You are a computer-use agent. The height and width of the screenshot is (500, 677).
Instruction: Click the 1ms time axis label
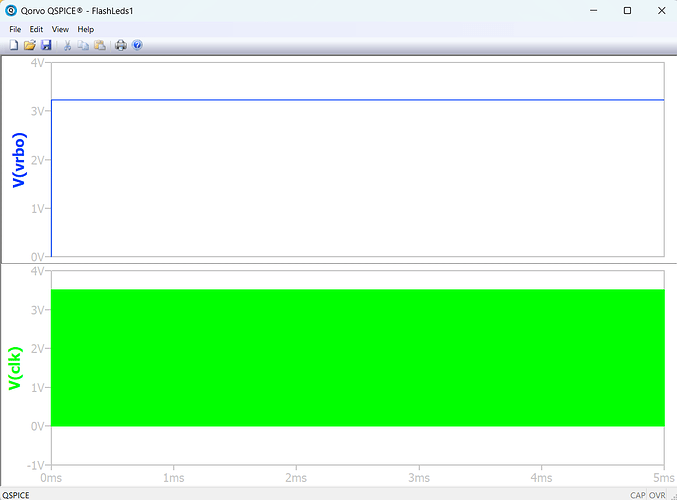[x=174, y=478]
